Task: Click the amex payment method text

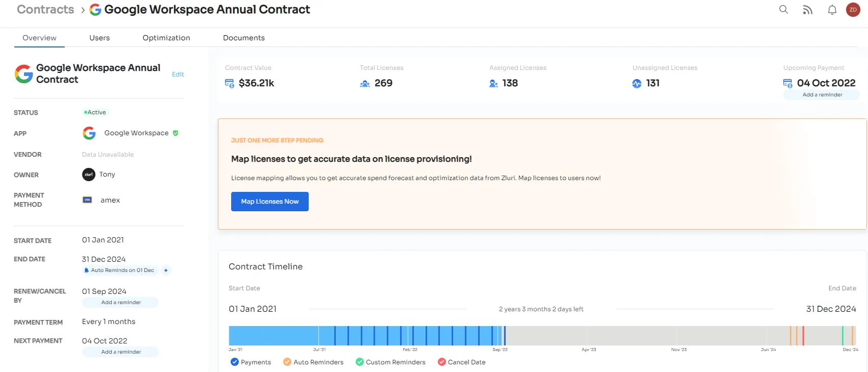Action: pyautogui.click(x=110, y=200)
